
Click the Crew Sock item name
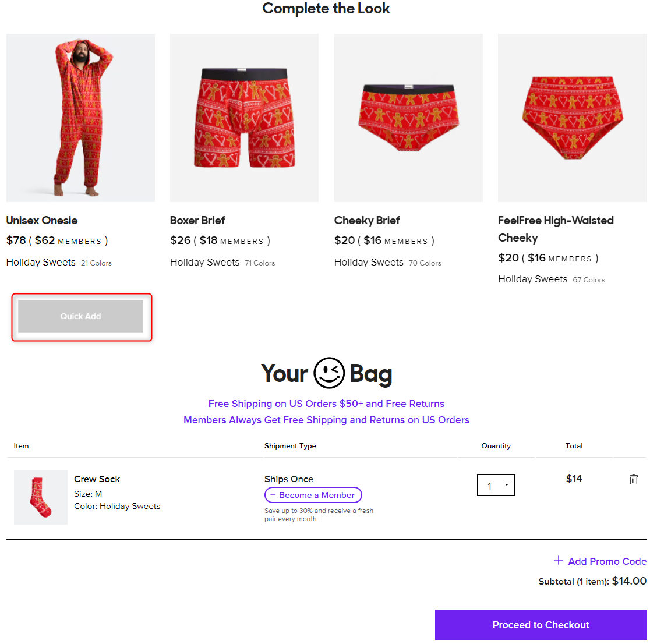97,479
